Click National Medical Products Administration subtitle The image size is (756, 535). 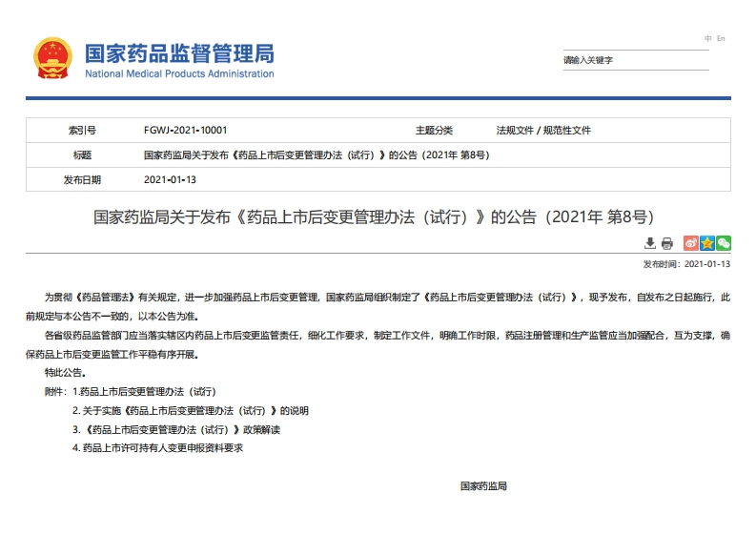(x=179, y=73)
